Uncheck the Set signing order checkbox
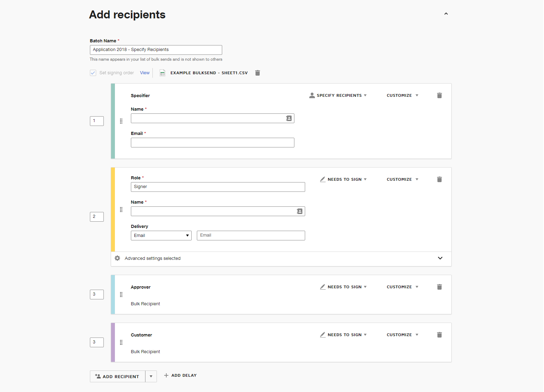The image size is (544, 392). (x=93, y=73)
